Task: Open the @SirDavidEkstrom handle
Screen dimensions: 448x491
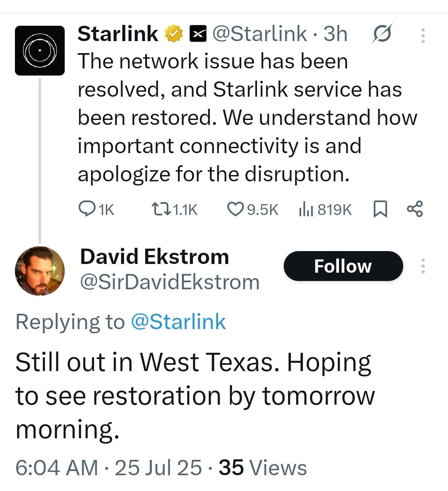Action: click(170, 283)
